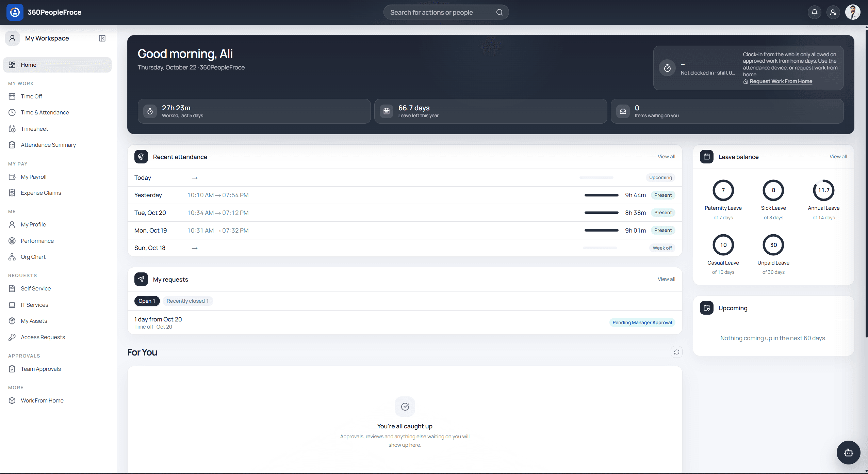868x474 pixels.
Task: Click the Attendance Summary clipboard icon
Action: (x=12, y=145)
